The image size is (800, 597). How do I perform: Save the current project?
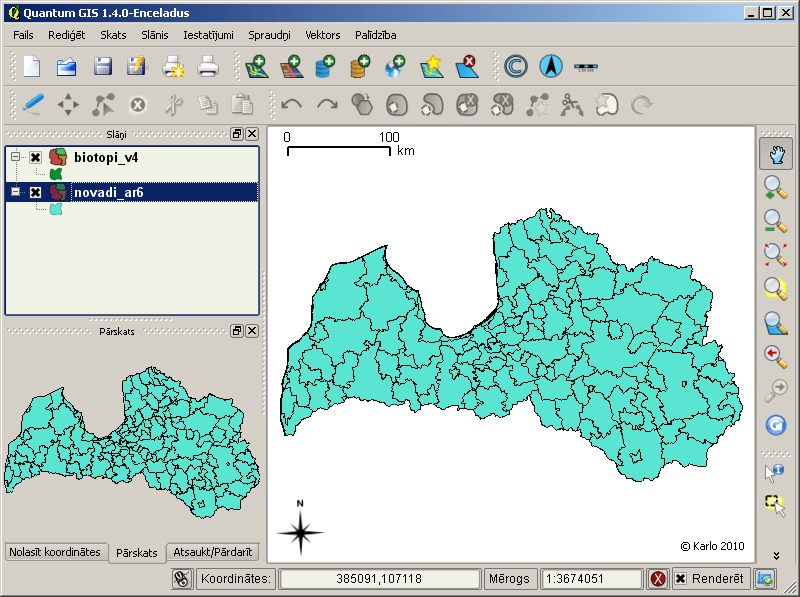click(x=103, y=67)
